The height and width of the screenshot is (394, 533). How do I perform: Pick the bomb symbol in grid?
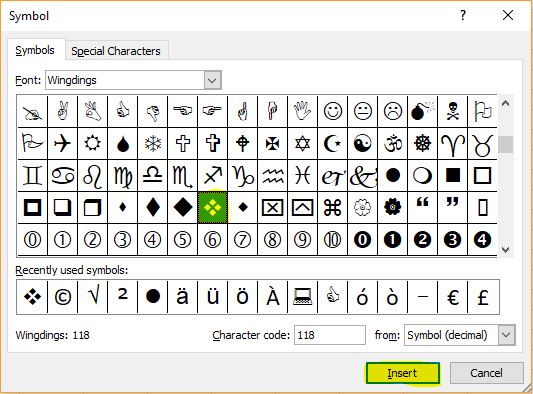tap(422, 112)
